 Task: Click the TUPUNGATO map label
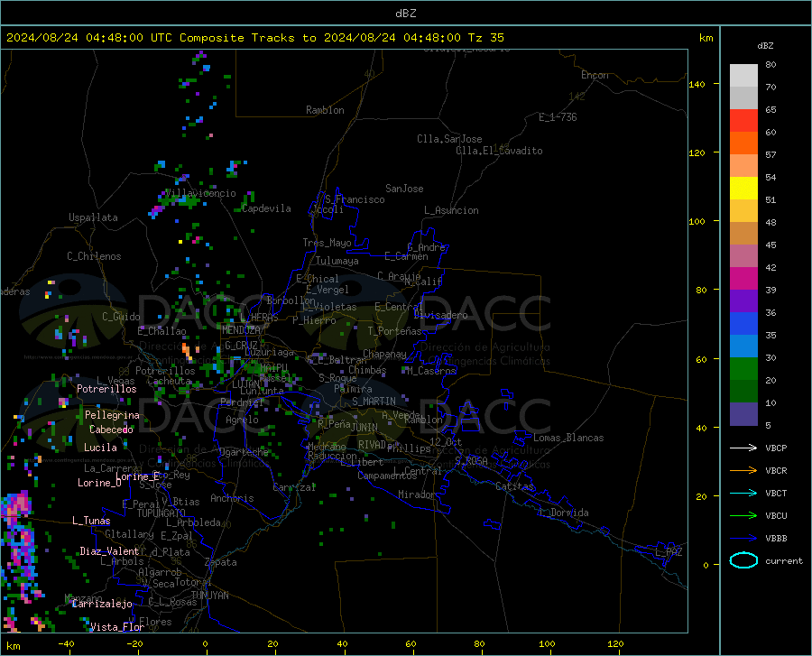161,513
